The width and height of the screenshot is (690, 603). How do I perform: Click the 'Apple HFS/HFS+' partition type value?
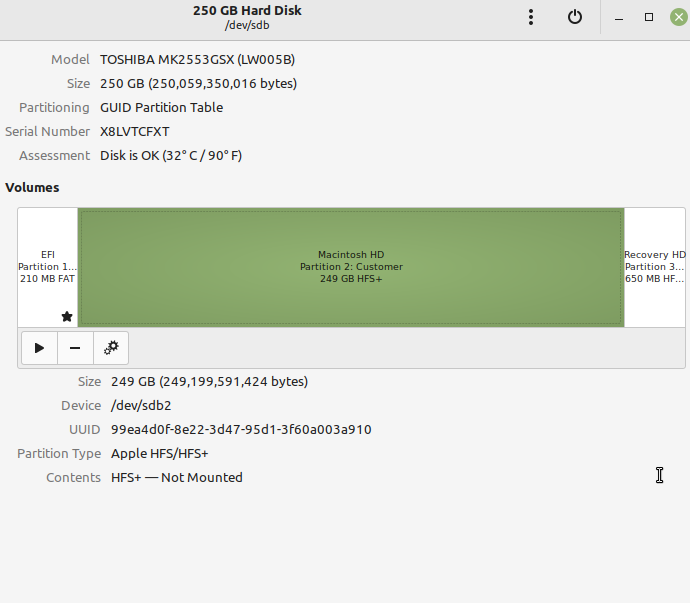point(160,453)
